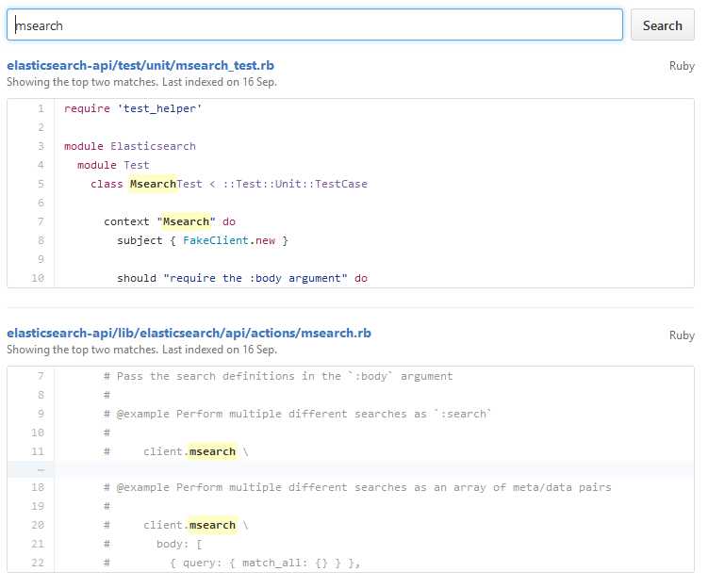Click highlighted "Msearch" context string
This screenshot has width=708, height=588.
click(x=186, y=221)
